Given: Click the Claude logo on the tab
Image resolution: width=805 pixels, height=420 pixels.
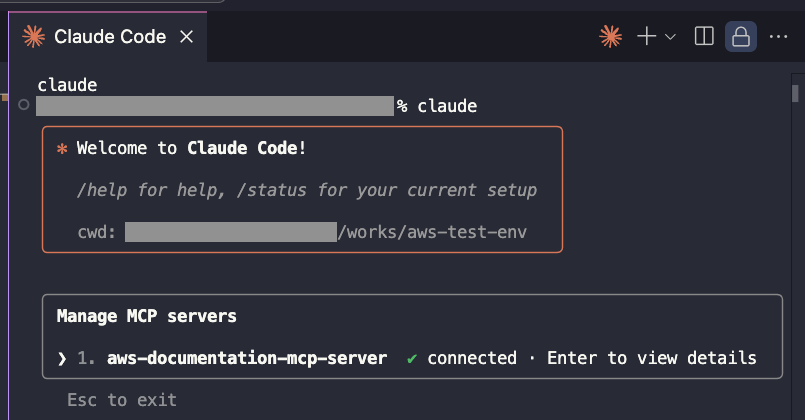Looking at the screenshot, I should 33,36.
